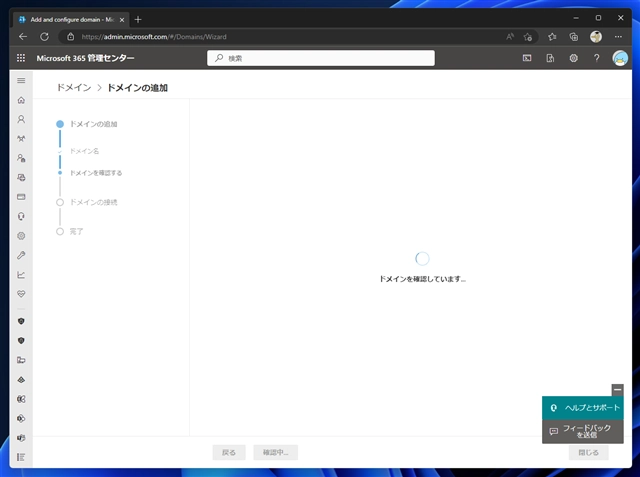Open Resources icon in sidebar
This screenshot has width=640, height=477.
[x=21, y=177]
